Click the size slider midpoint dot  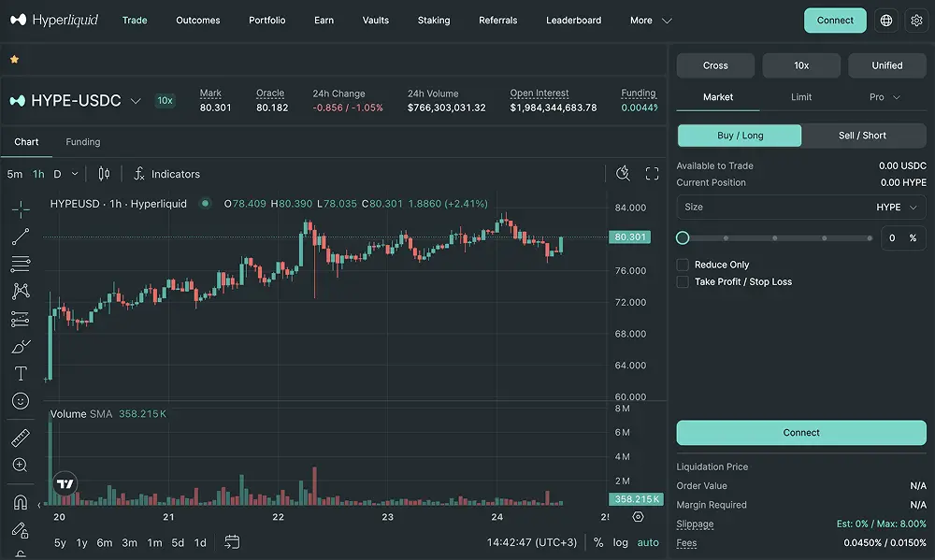point(774,238)
